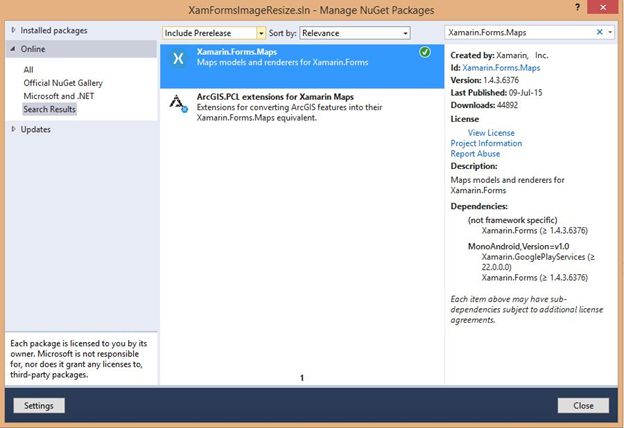Click the Extensions for converting ArcGIS features description

(289, 112)
